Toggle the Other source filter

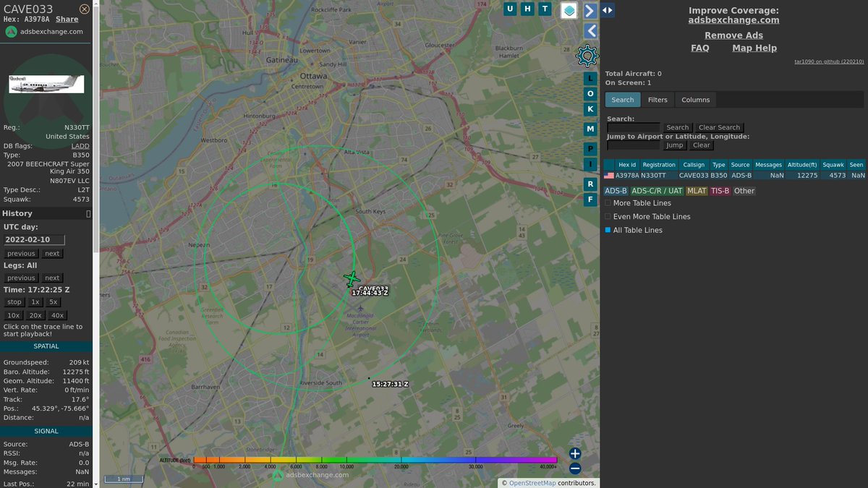coord(744,191)
